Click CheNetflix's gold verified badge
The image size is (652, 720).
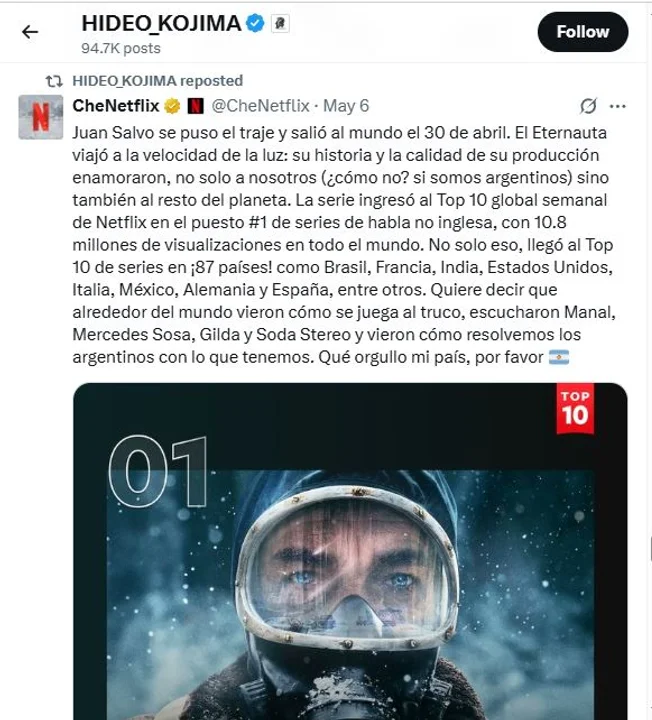[172, 106]
